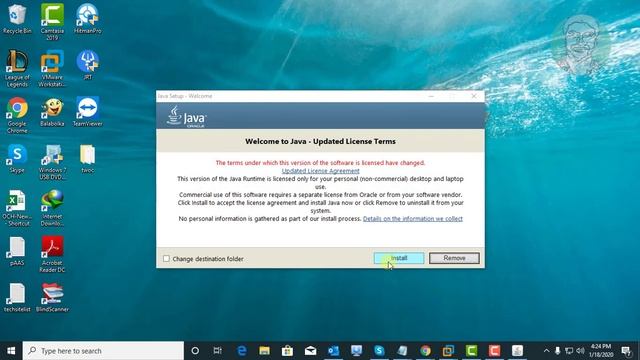Open Microsoft Store from the taskbar
This screenshot has height=360, width=640.
[x=287, y=351]
